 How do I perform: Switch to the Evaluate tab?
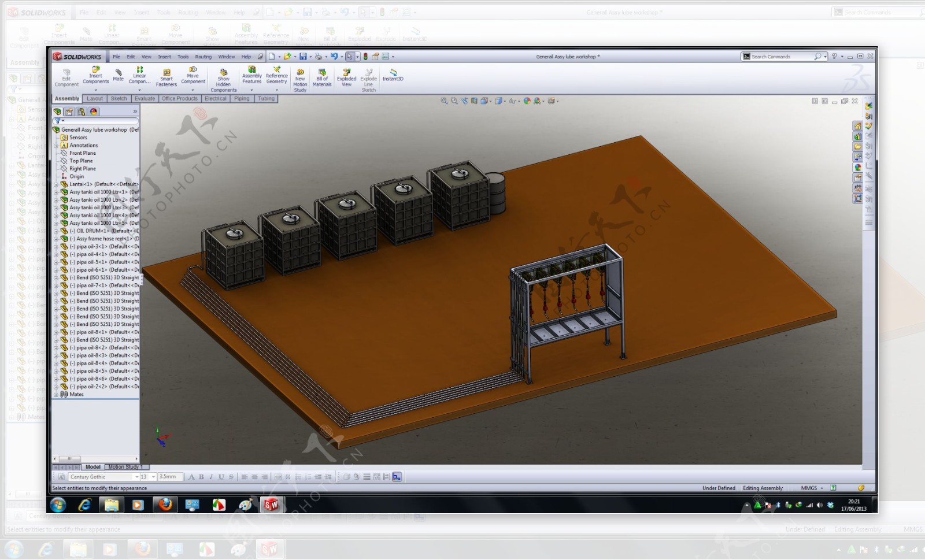[x=145, y=99]
